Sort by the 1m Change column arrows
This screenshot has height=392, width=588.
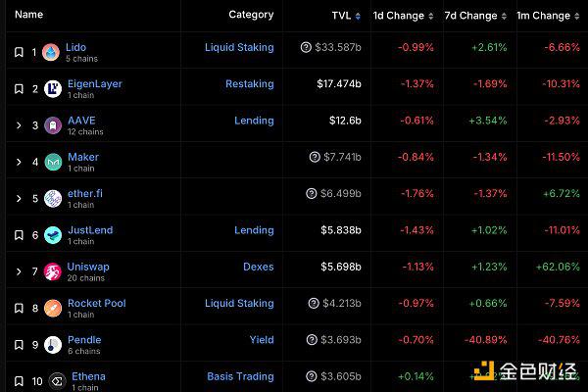pyautogui.click(x=577, y=16)
